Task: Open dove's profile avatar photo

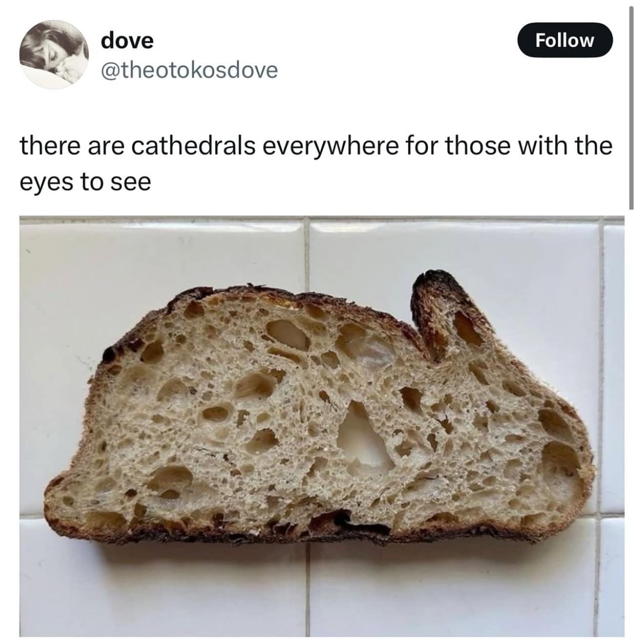Action: [x=54, y=55]
